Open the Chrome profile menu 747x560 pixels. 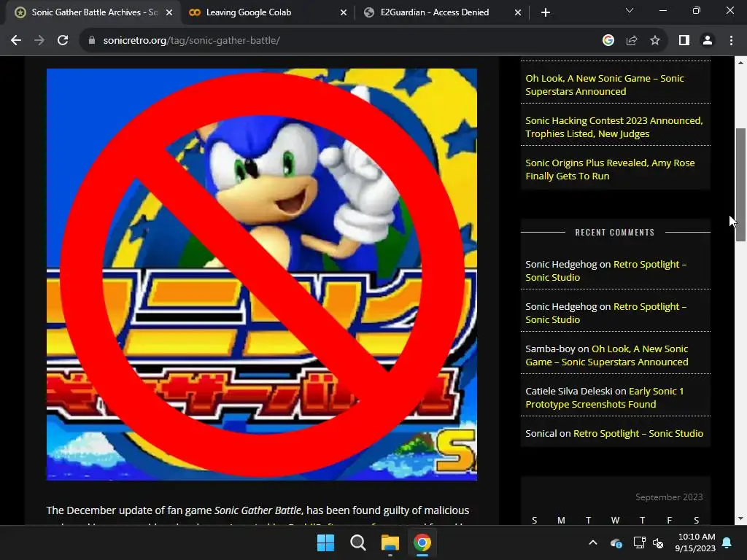pyautogui.click(x=708, y=41)
